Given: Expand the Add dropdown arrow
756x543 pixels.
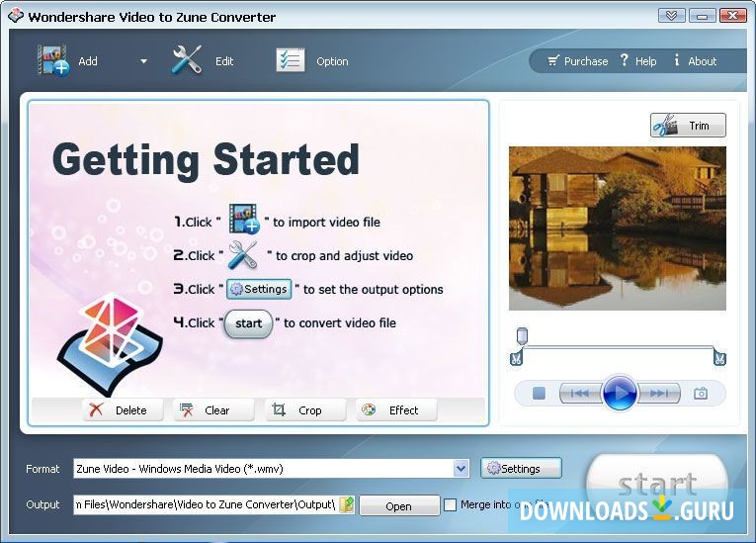Looking at the screenshot, I should pos(143,61).
